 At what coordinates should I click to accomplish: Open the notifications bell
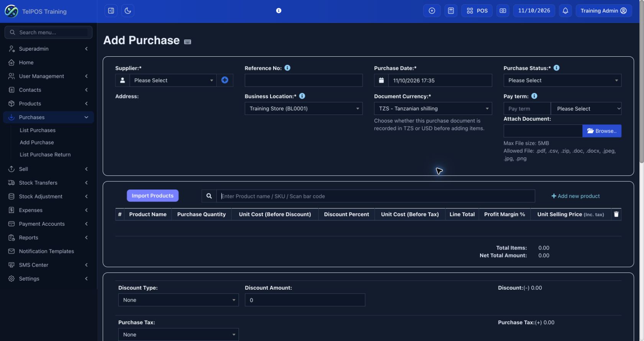565,11
